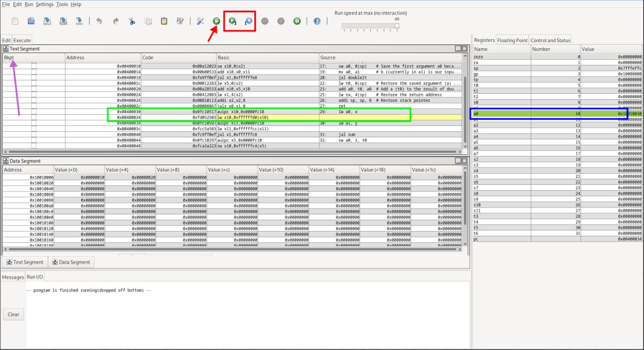This screenshot has height=350, width=644.
Task: Reset the simulator with the rewind icon
Action: pyautogui.click(x=297, y=21)
